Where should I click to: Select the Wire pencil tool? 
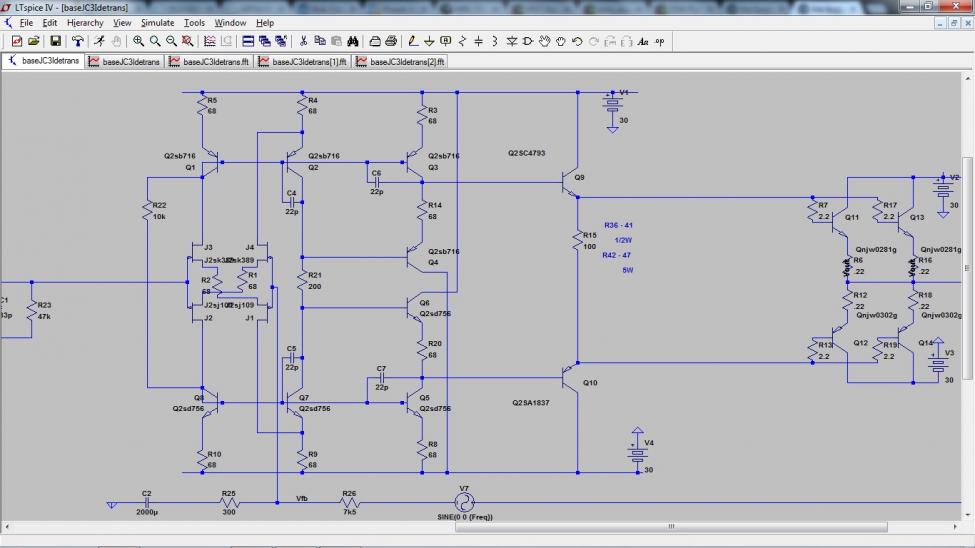point(413,41)
